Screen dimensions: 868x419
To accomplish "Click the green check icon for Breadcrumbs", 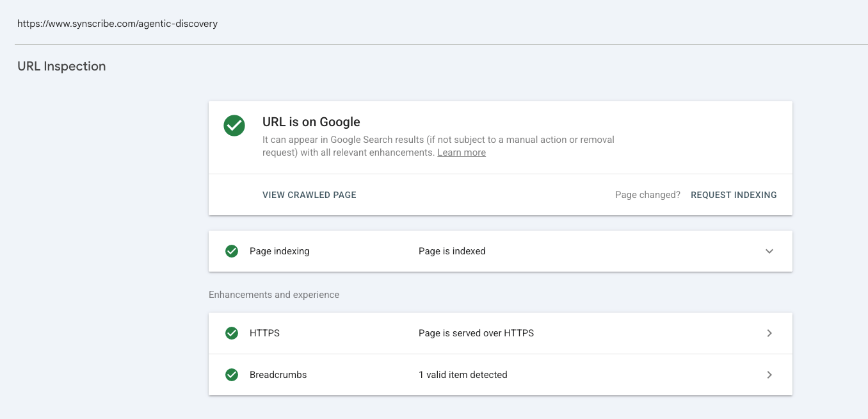I will pyautogui.click(x=232, y=375).
